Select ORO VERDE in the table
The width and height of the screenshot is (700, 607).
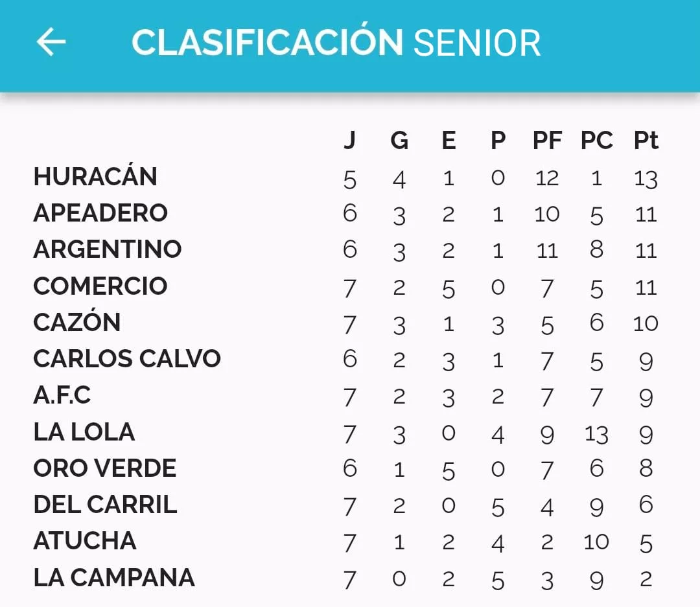coord(105,468)
